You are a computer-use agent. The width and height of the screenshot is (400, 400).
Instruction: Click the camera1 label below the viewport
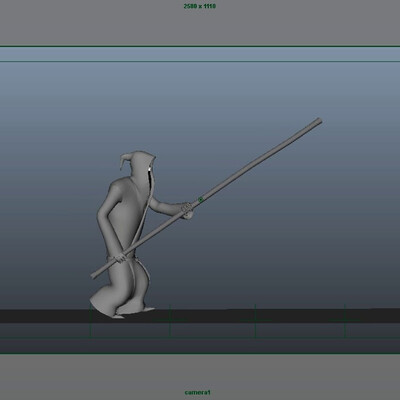click(197, 392)
